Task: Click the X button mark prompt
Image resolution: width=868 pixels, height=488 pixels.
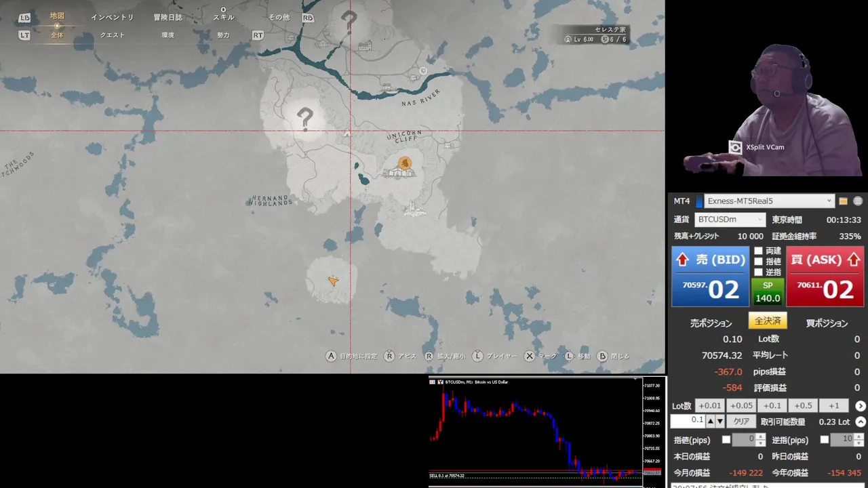Action: point(540,356)
